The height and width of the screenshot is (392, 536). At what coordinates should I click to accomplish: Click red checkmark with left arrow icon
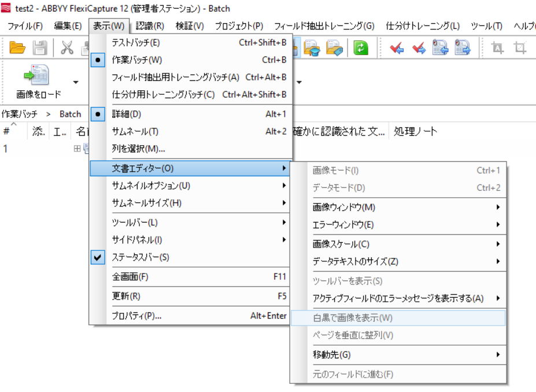click(397, 48)
